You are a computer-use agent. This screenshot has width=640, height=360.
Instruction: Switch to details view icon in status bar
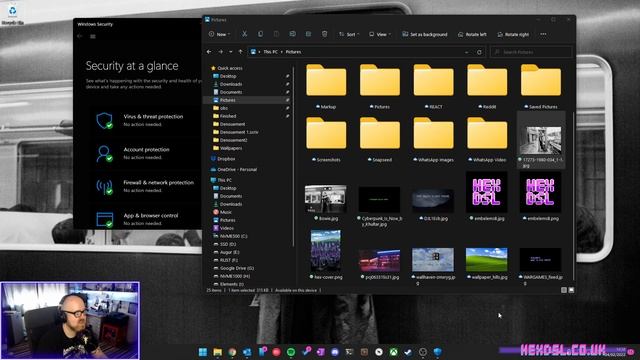click(x=564, y=290)
